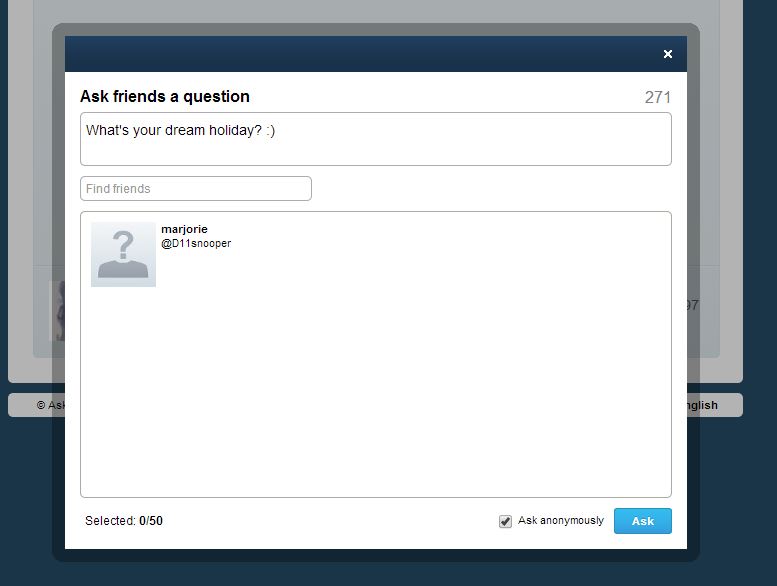The height and width of the screenshot is (586, 777).
Task: Open the English language link in footer
Action: coord(702,405)
